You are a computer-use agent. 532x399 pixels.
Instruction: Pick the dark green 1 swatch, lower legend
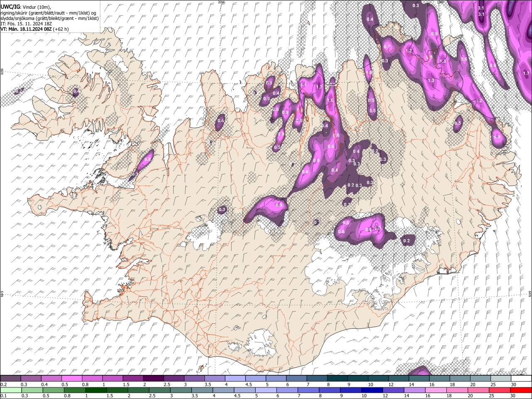pyautogui.click(x=96, y=390)
